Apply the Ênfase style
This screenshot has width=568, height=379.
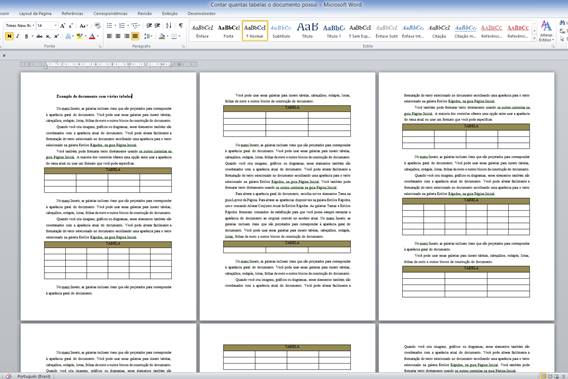(202, 31)
